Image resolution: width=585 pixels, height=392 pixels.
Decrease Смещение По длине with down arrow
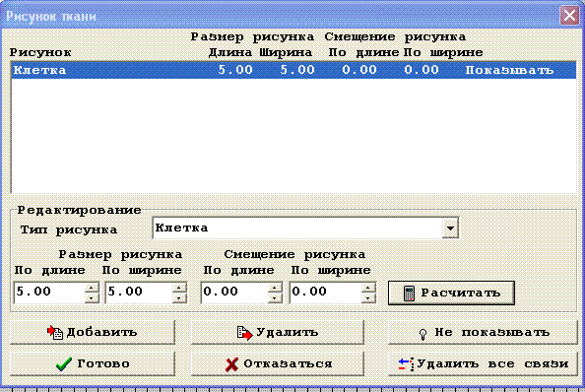[276, 297]
